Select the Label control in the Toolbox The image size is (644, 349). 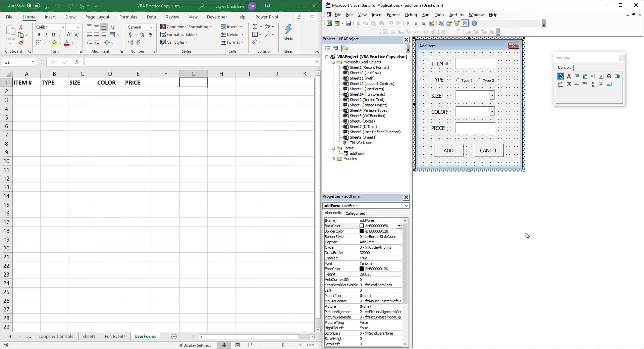click(569, 76)
